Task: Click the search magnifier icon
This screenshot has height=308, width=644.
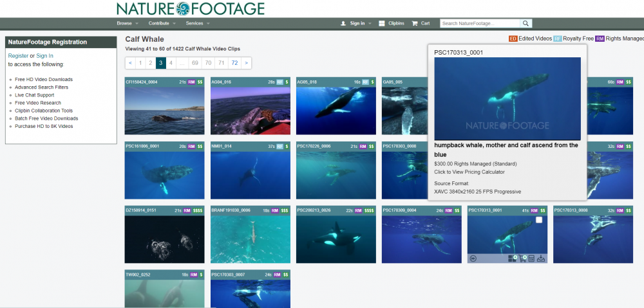Action: 526,23
